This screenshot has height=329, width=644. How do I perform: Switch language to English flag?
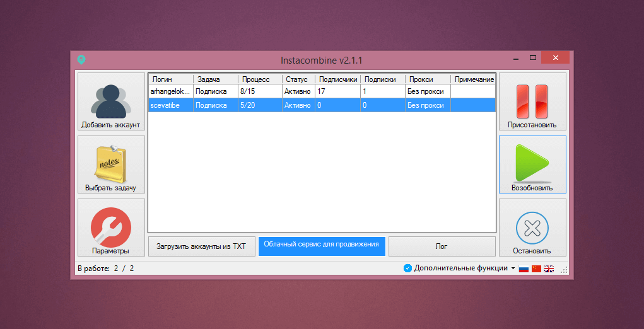tap(549, 268)
